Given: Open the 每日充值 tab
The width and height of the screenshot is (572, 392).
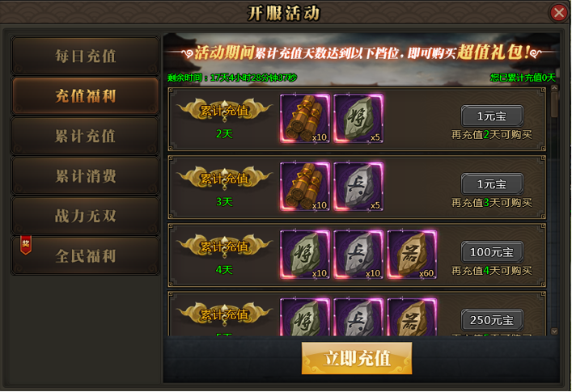Looking at the screenshot, I should [86, 56].
